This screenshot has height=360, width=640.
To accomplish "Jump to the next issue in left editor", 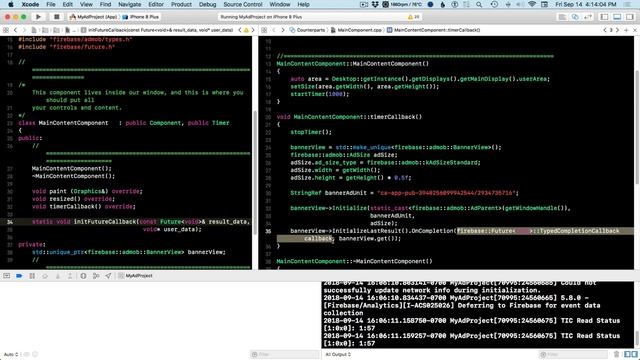I will [x=253, y=30].
